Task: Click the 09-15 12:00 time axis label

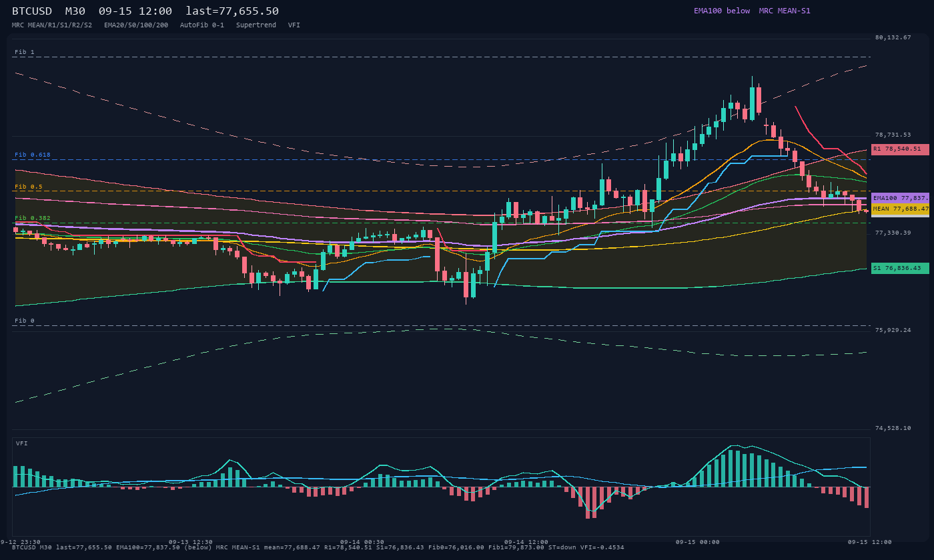Action: pos(869,542)
